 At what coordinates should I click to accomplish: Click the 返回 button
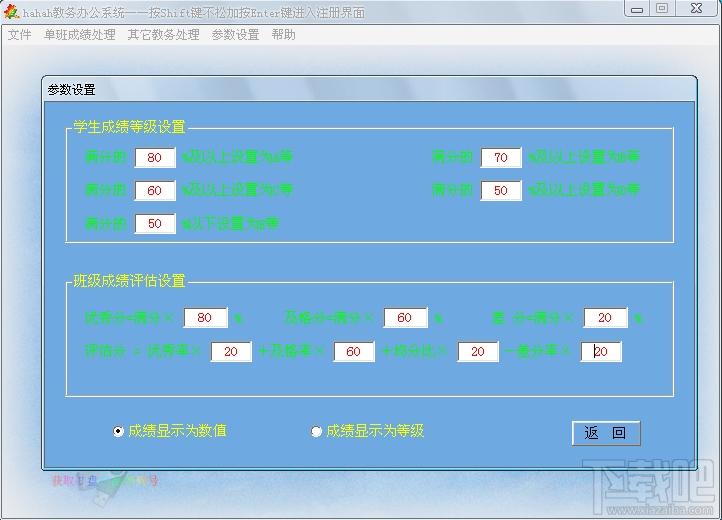click(x=606, y=433)
